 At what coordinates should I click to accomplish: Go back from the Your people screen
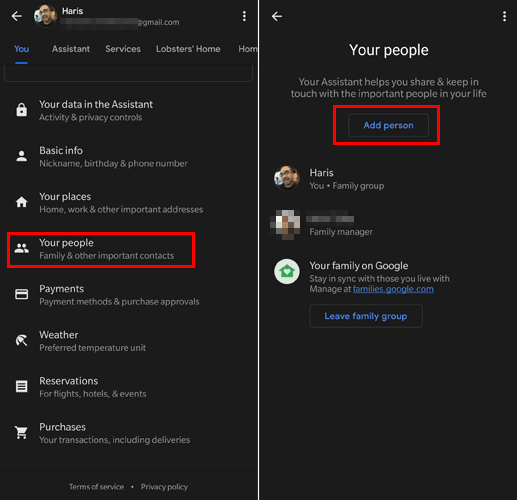coord(277,16)
